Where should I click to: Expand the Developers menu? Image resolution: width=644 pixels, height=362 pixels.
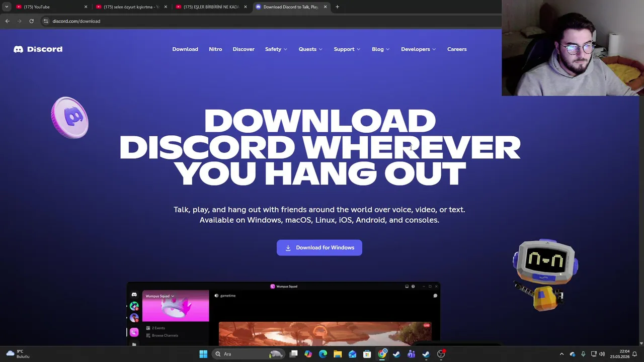point(419,49)
